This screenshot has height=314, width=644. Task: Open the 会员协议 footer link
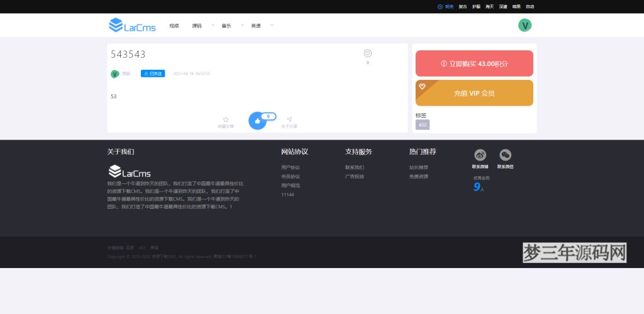tap(291, 176)
